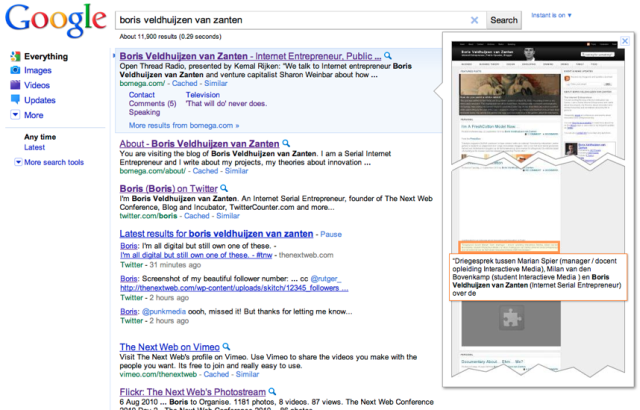
Task: Open the "Instant is on" dropdown
Action: (552, 15)
